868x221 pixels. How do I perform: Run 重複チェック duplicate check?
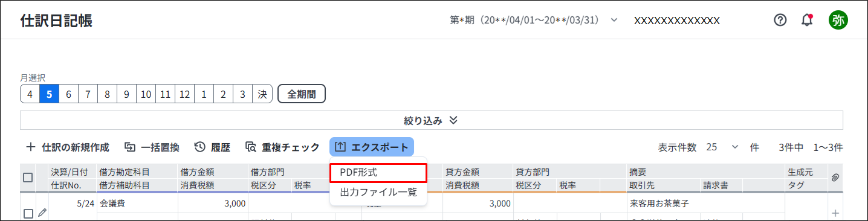point(282,147)
